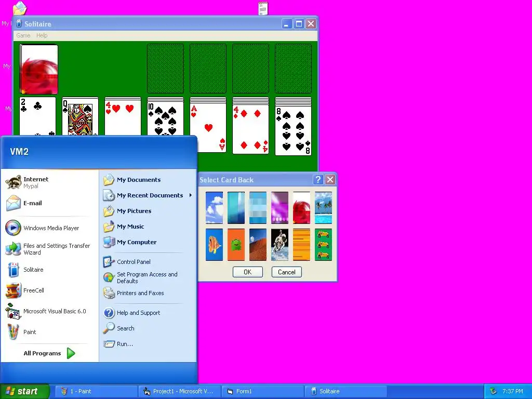This screenshot has width=532, height=399.
Task: Pick the desert dune card back
Action: pyautogui.click(x=258, y=245)
